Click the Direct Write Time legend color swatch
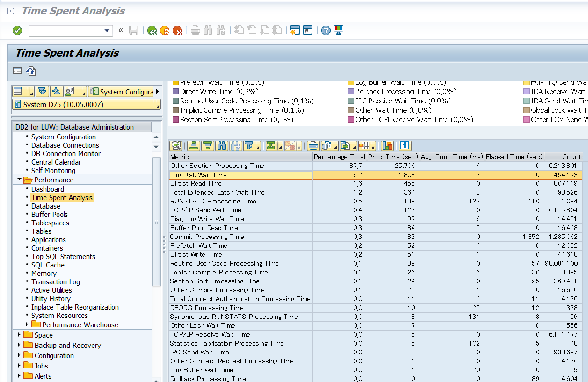The width and height of the screenshot is (588, 382). coord(176,92)
